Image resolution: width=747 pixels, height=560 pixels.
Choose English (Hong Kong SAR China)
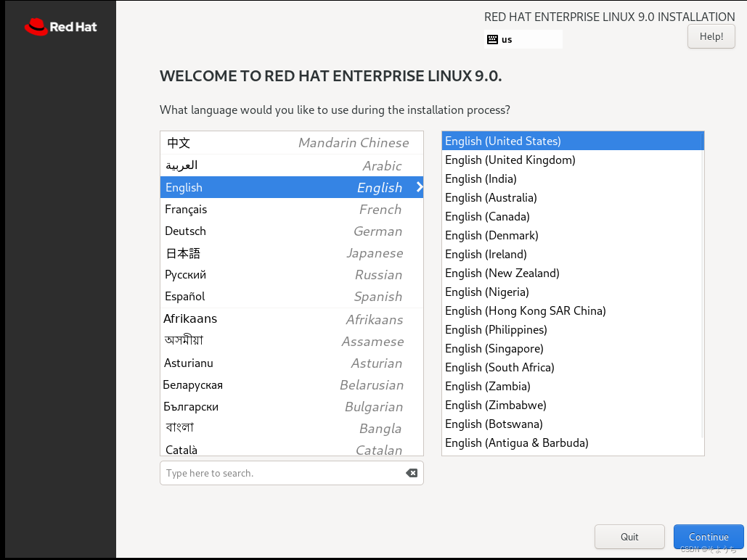573,310
